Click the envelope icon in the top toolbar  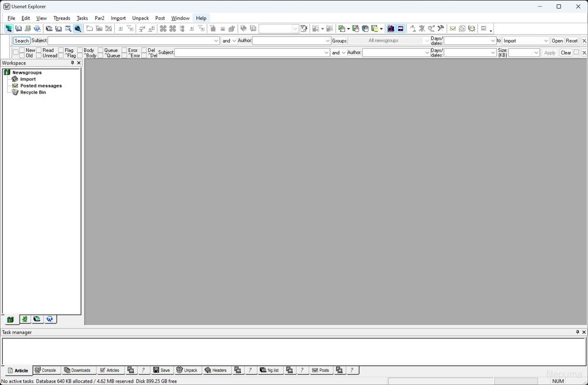tap(453, 29)
